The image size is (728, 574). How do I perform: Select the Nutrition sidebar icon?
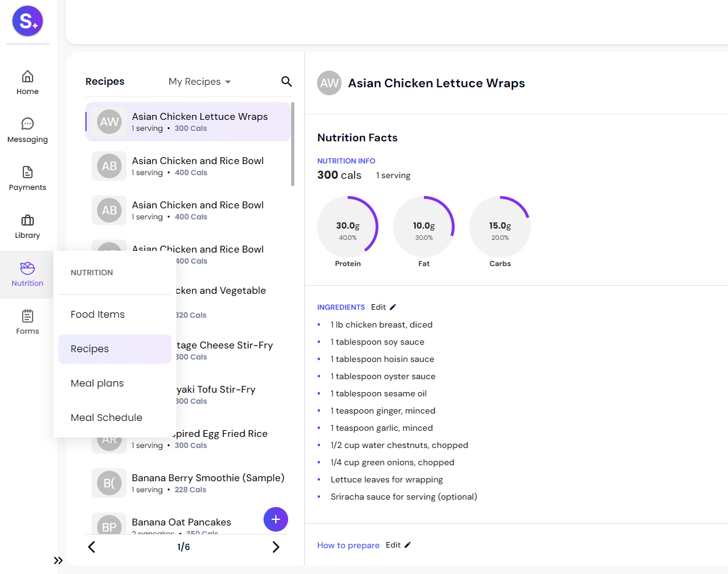27,273
